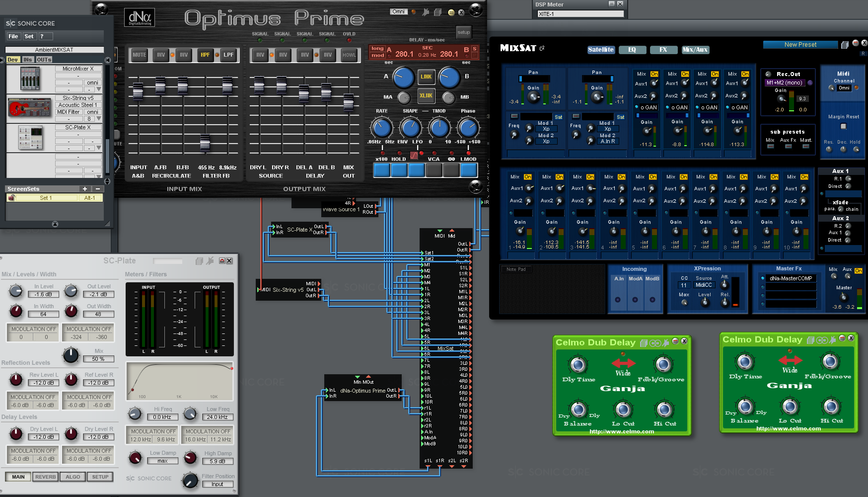
Task: Select the SC-Plate X device thumbnail
Action: (30, 138)
